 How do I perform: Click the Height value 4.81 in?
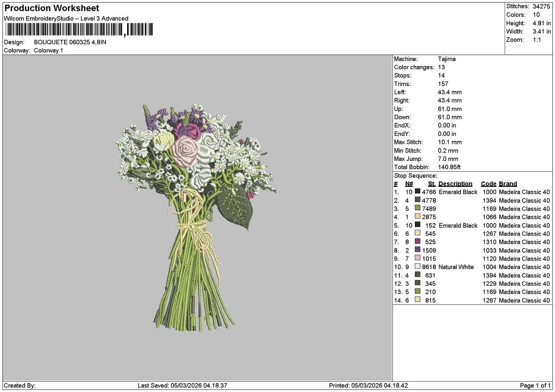click(542, 23)
